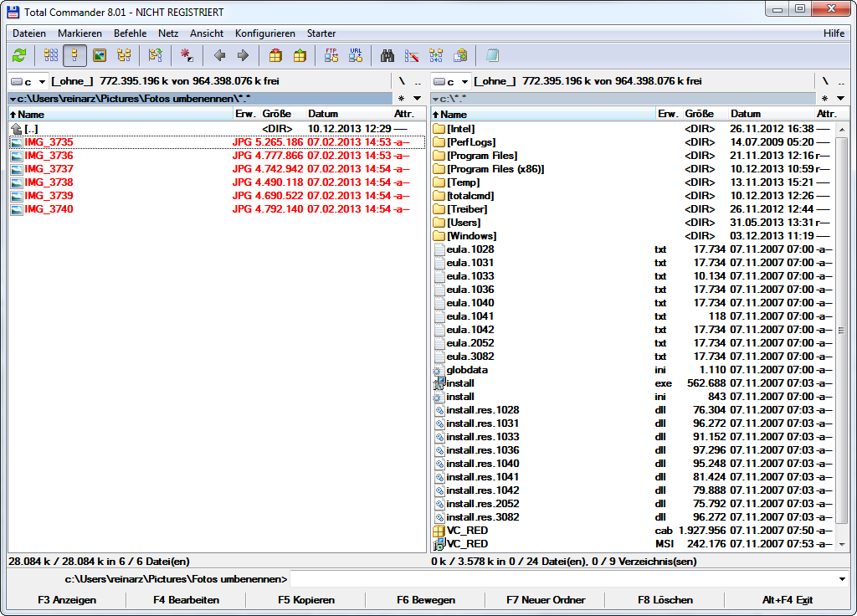The image size is (857, 616).
Task: Toggle the brief list view button
Action: 51,56
